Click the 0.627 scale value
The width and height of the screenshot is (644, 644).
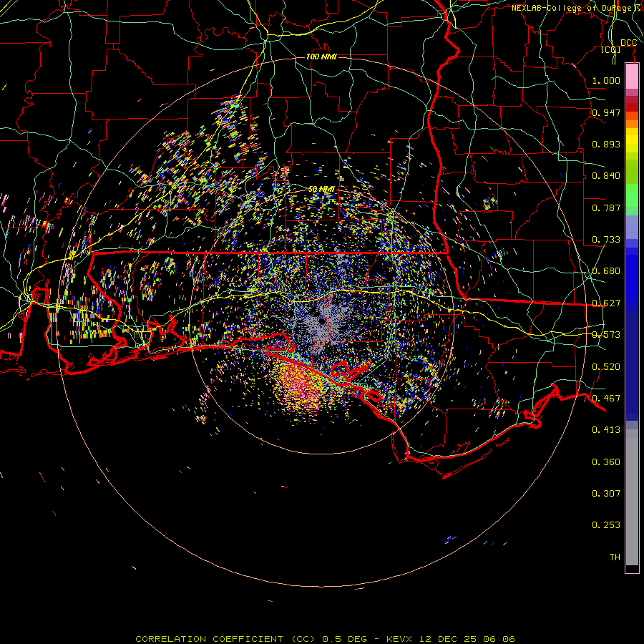pyautogui.click(x=606, y=303)
